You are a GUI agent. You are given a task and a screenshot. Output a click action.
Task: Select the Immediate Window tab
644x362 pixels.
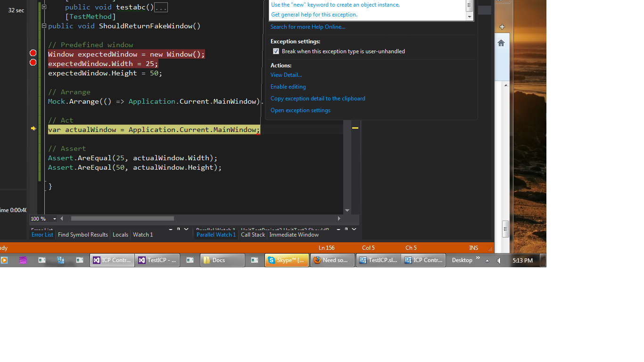pyautogui.click(x=294, y=235)
